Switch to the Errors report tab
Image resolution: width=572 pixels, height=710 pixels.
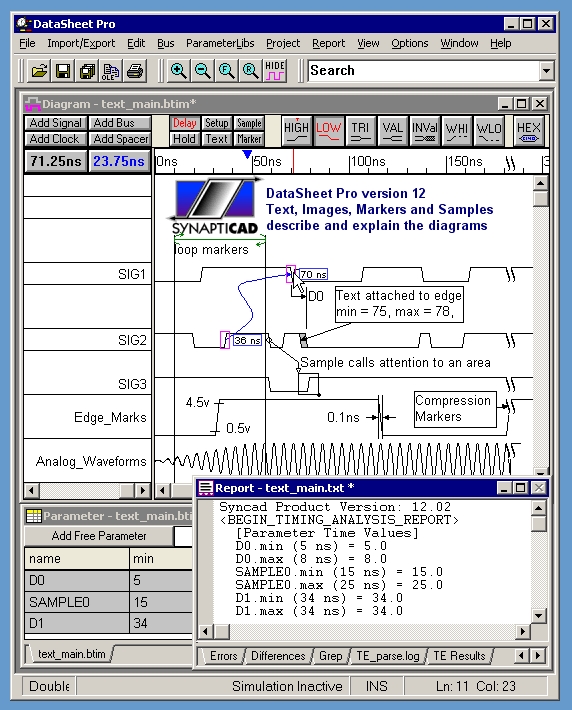[x=223, y=656]
